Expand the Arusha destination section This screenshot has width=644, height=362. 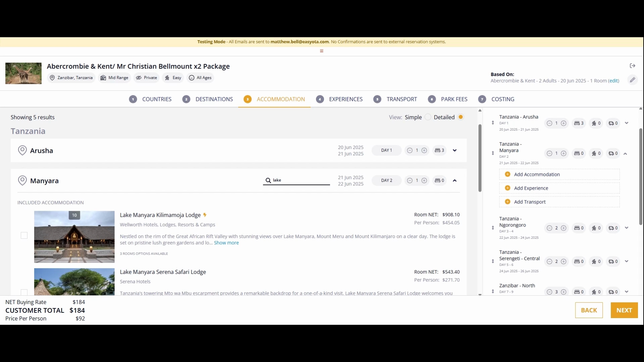(455, 150)
